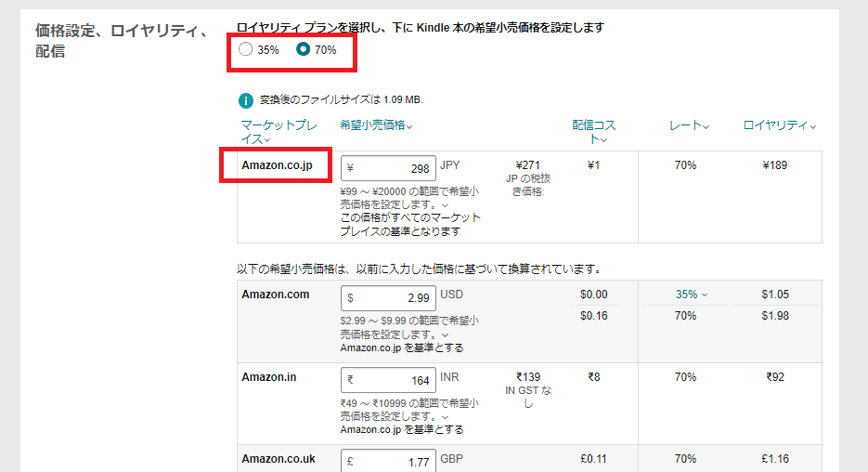Click the £0.11 delivery cost value
868x472 pixels.
tap(593, 459)
